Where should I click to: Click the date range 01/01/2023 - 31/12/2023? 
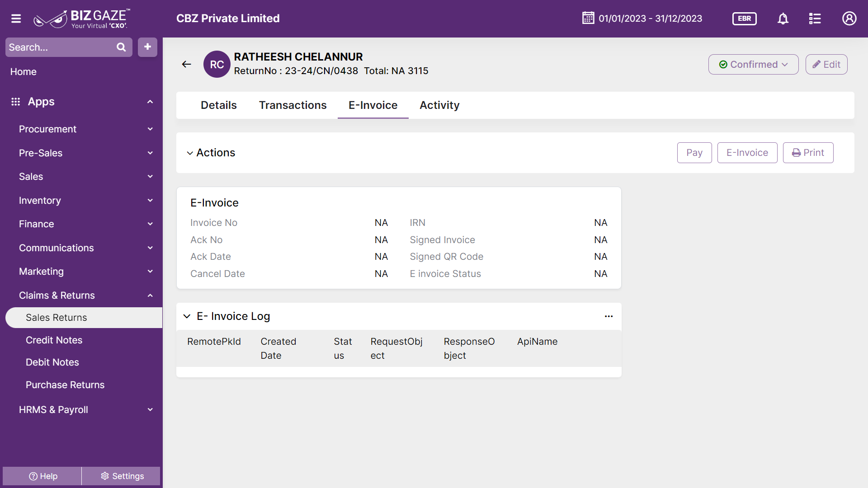650,19
